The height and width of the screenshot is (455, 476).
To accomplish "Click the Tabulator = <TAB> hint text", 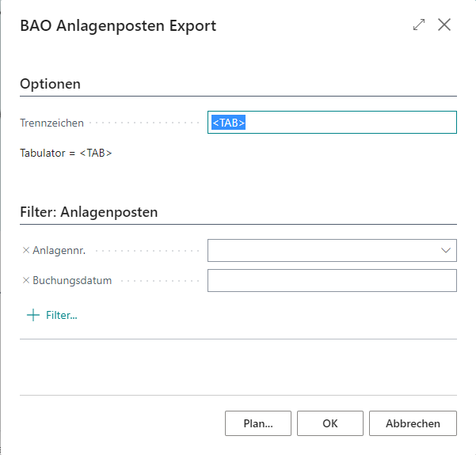I will [x=66, y=153].
